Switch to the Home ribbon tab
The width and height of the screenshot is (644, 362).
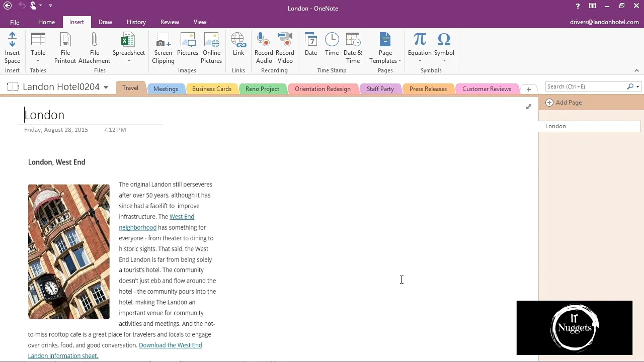46,22
